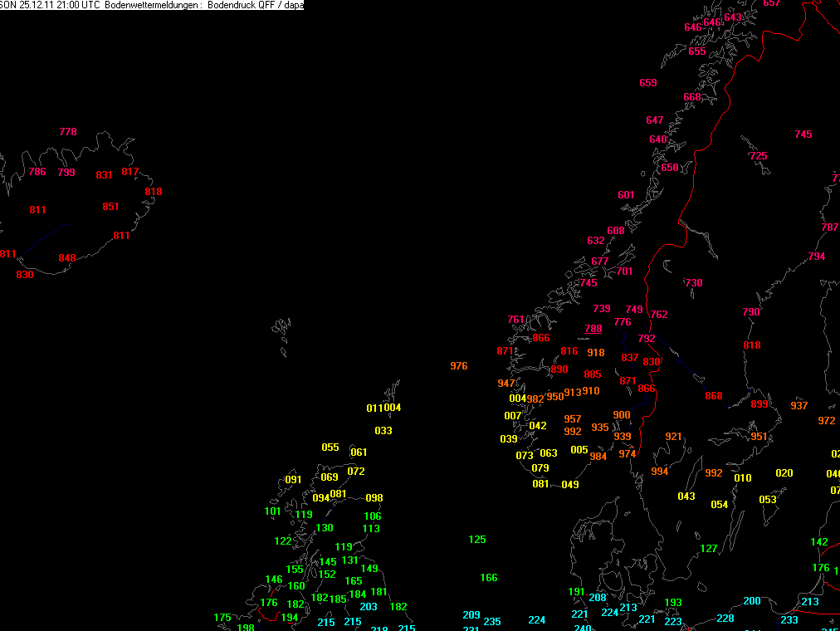Viewport: 840px width, 631px height.
Task: Click the green 125 reading at sea
Action: point(476,540)
